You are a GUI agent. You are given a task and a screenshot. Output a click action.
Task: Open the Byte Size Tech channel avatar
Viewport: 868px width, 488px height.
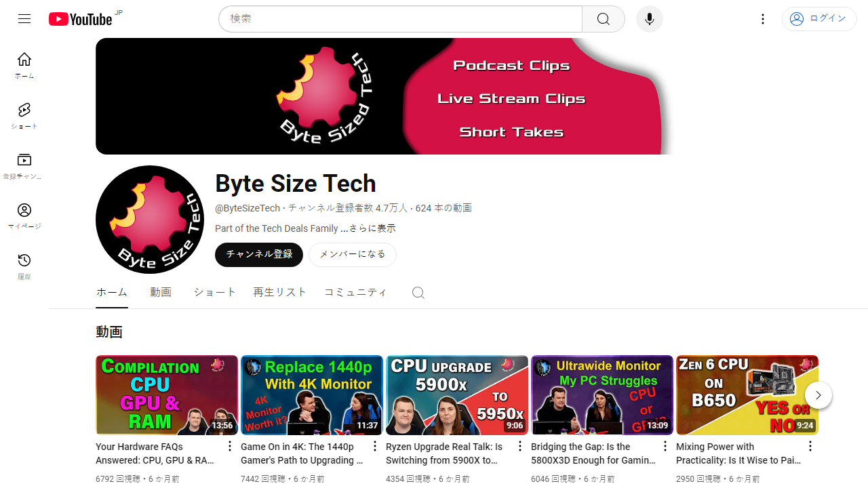click(150, 220)
